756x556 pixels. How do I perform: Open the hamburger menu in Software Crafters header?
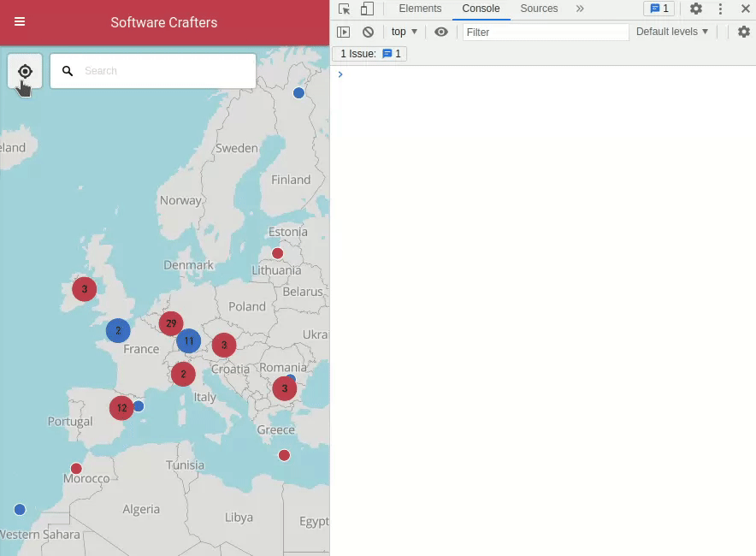(x=20, y=21)
